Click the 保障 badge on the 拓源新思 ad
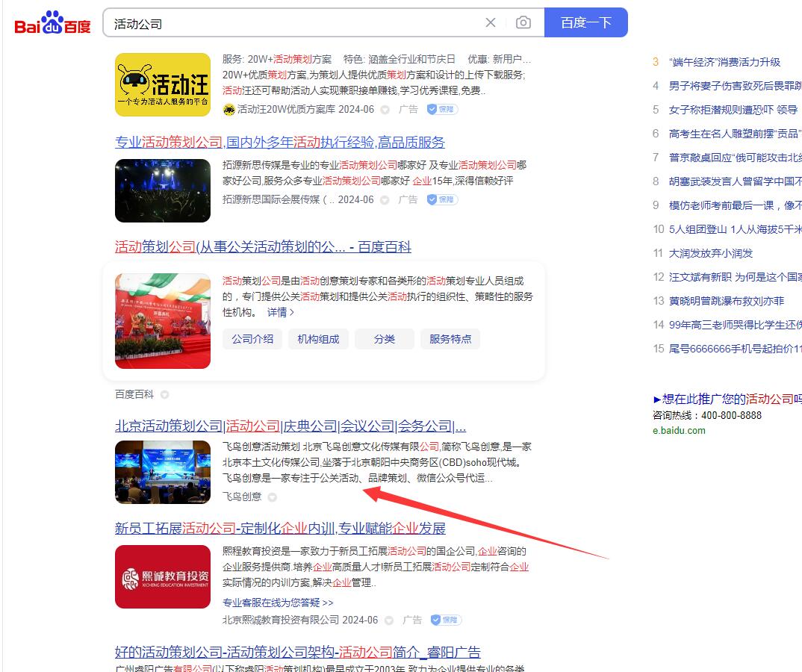 (x=441, y=199)
